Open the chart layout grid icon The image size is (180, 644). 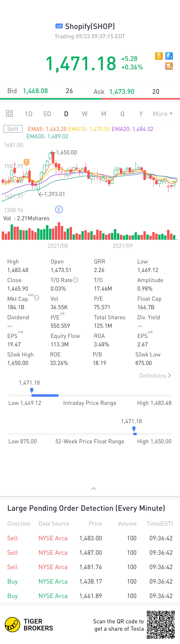pos(9,114)
